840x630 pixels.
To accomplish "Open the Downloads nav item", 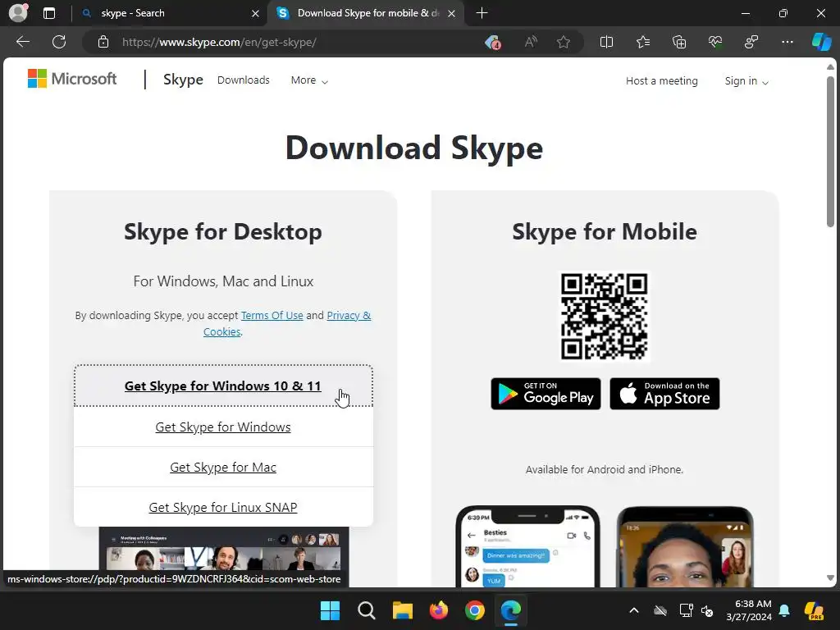I will 243,80.
